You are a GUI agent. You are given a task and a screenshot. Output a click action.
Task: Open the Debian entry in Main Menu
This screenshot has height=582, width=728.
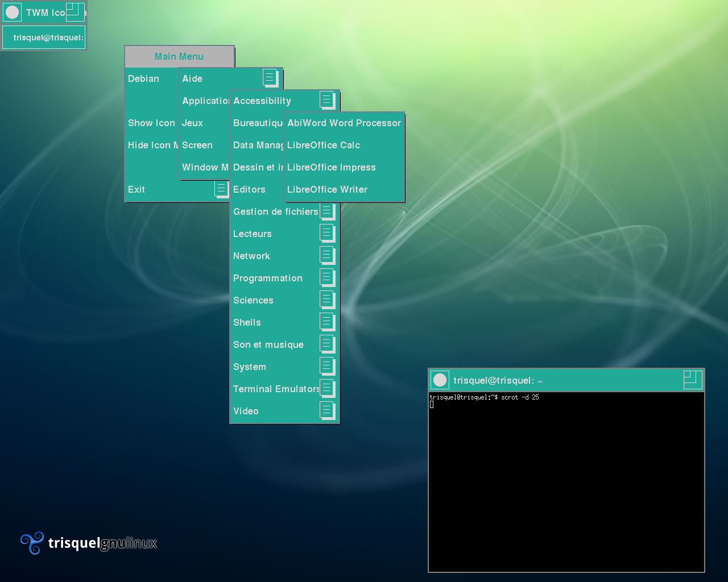pos(151,78)
